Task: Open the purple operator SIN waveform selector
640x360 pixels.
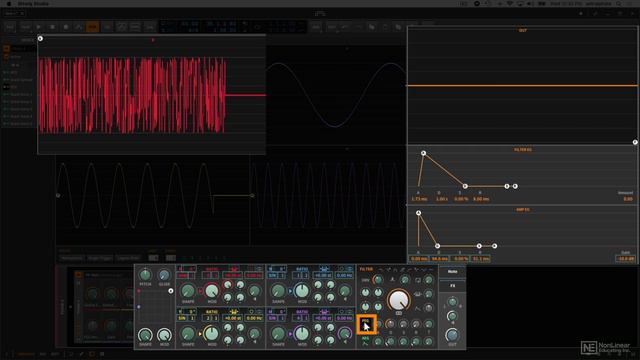Action: click(272, 318)
